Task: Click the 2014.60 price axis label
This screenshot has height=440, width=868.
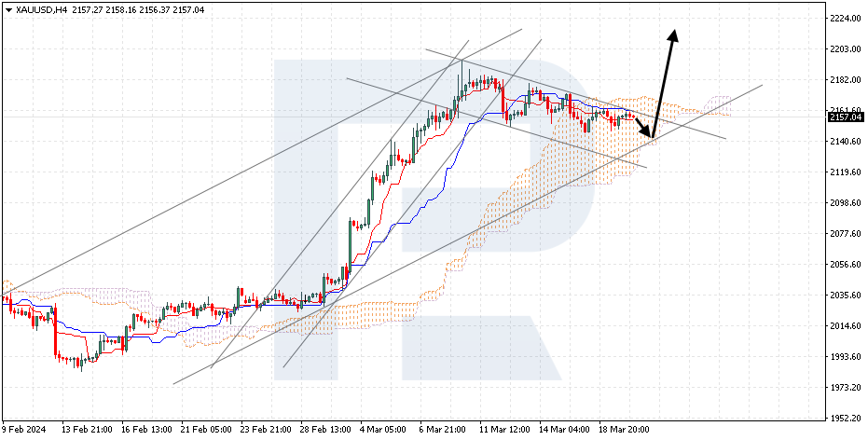Action: (x=846, y=326)
